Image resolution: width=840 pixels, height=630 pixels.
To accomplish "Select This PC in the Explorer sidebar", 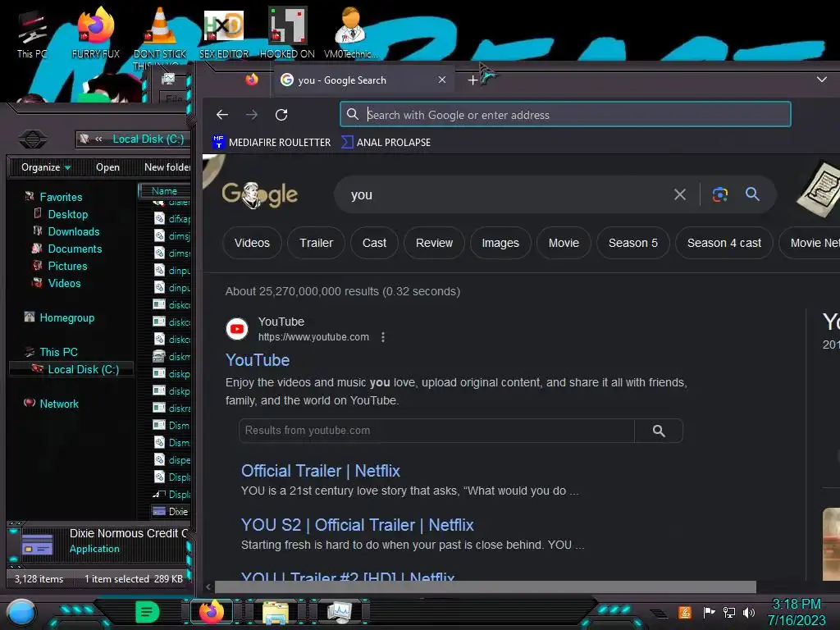I will (x=58, y=352).
